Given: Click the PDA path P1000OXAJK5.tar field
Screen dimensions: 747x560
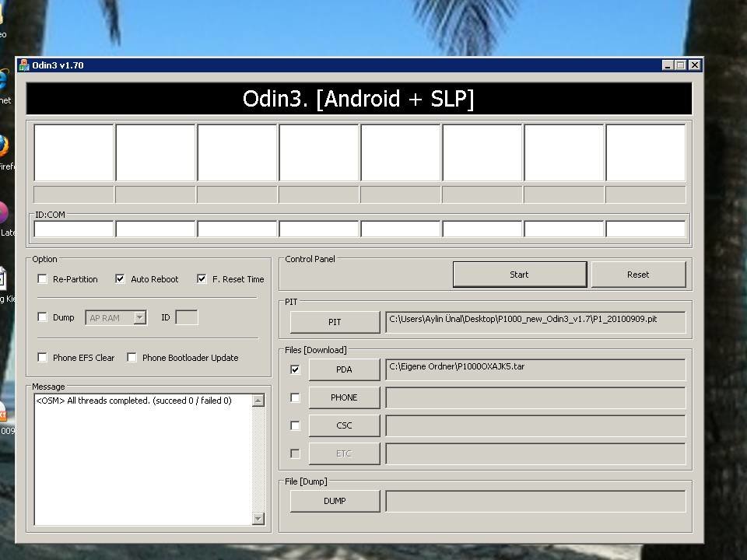Looking at the screenshot, I should click(x=535, y=369).
